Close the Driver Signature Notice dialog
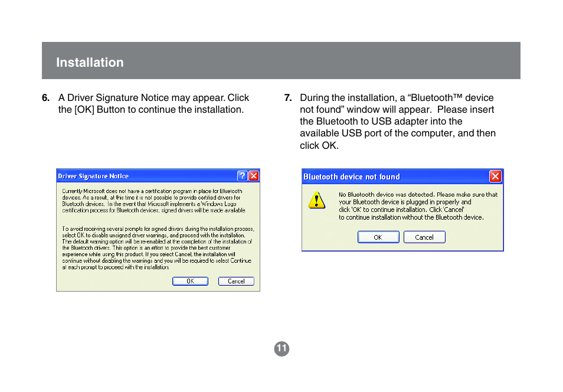563x392 pixels. [254, 176]
